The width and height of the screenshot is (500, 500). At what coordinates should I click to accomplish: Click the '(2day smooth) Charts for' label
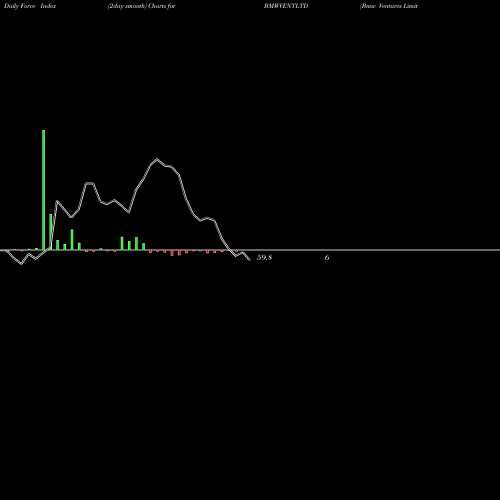[x=142, y=6]
